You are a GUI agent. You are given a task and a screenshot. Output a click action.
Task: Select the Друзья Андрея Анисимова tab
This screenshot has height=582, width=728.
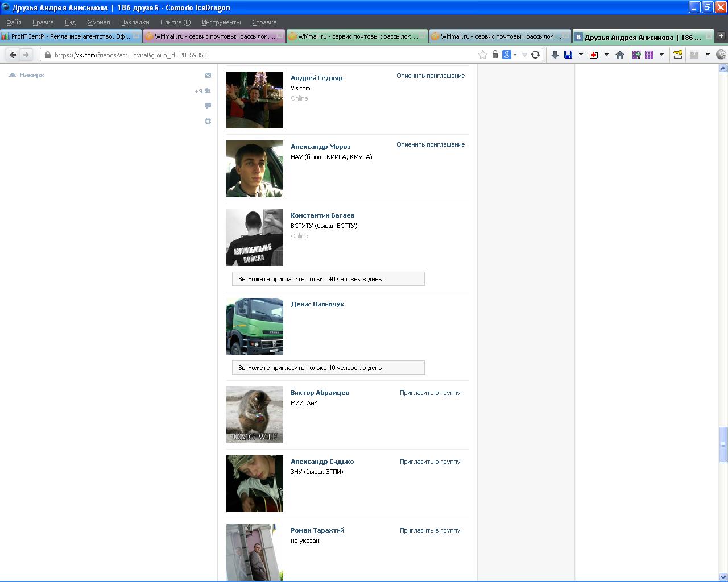643,36
